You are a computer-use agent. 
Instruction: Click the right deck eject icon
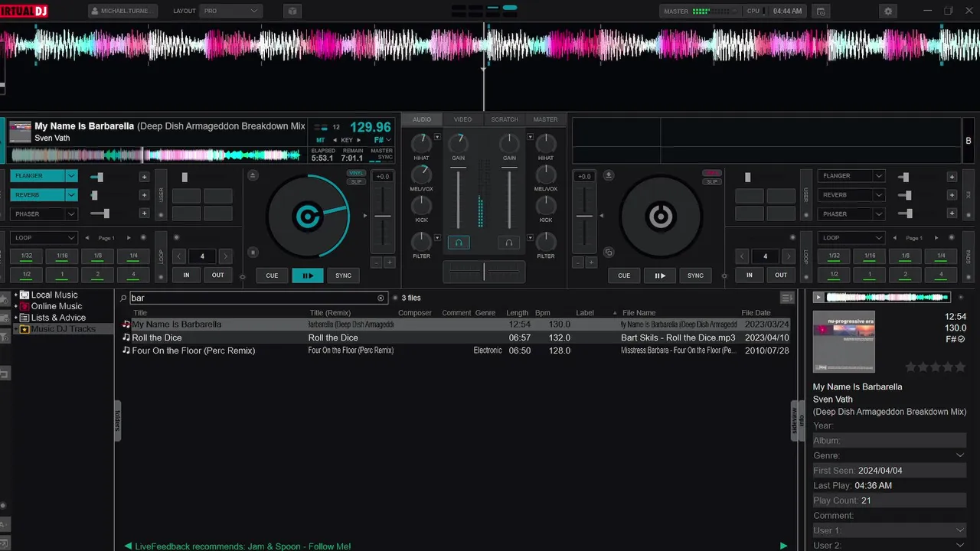click(609, 175)
